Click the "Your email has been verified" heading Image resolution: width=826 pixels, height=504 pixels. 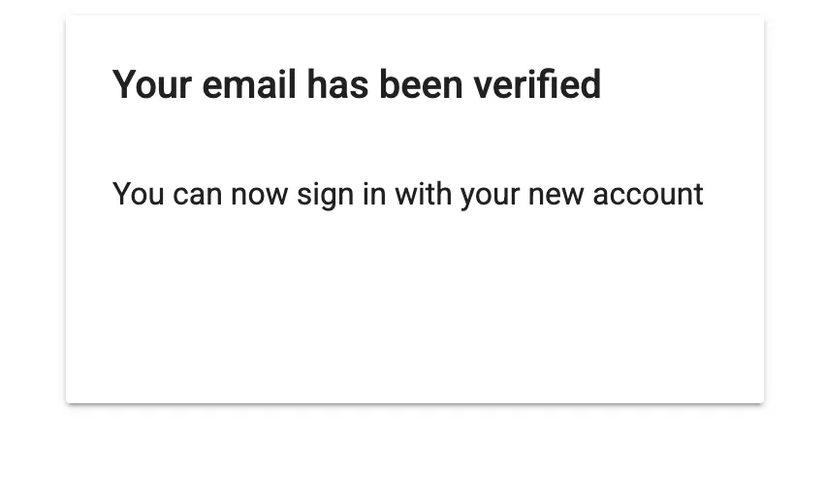tap(356, 85)
